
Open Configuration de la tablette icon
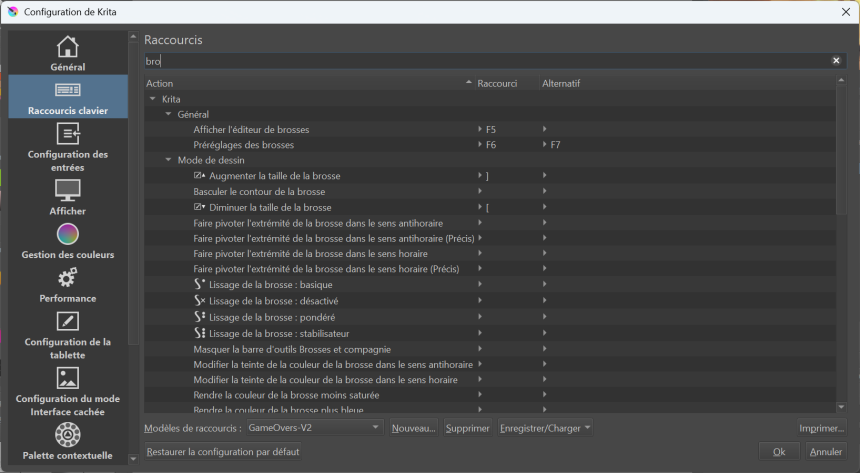coord(67,321)
